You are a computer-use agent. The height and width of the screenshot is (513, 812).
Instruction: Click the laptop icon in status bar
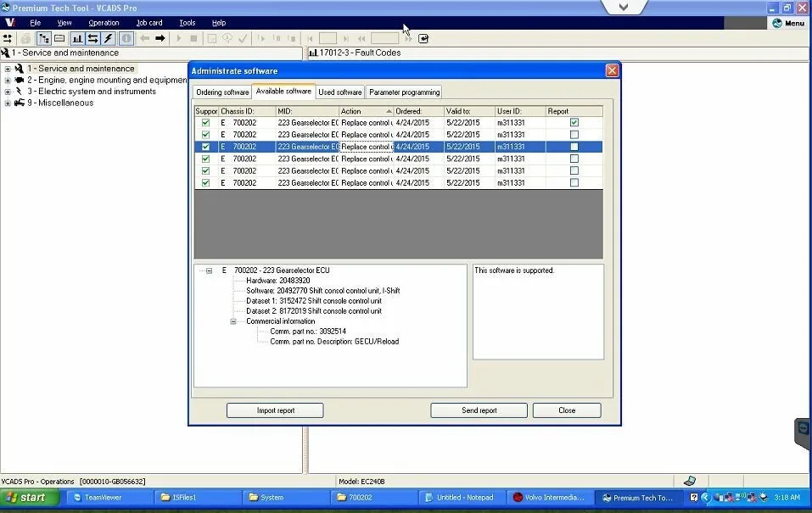(689, 481)
